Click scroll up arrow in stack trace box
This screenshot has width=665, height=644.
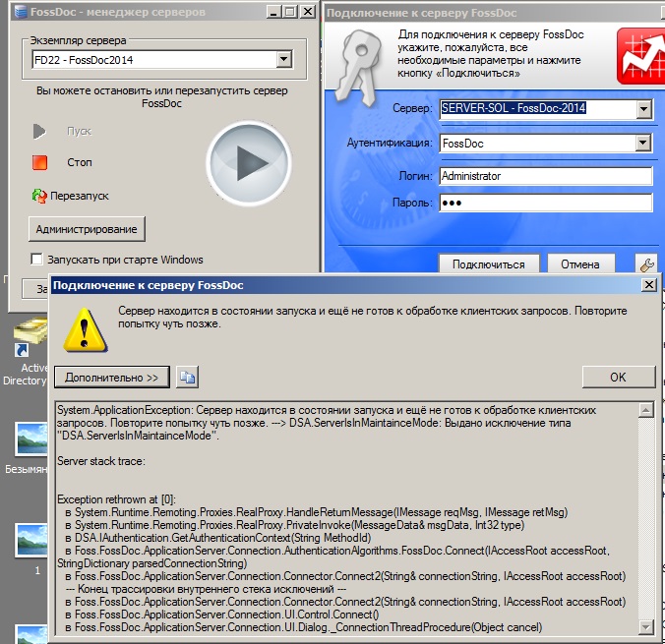[645, 410]
